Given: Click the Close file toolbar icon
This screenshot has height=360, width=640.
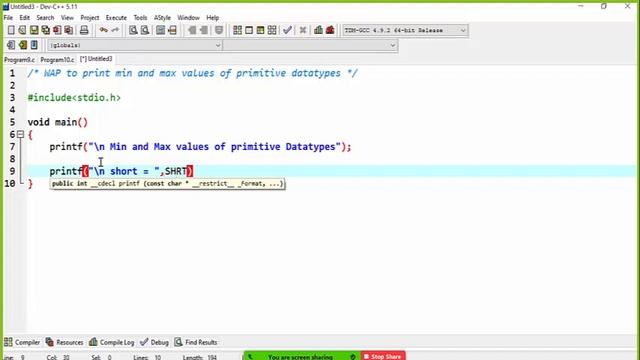Looking at the screenshot, I should [57, 30].
